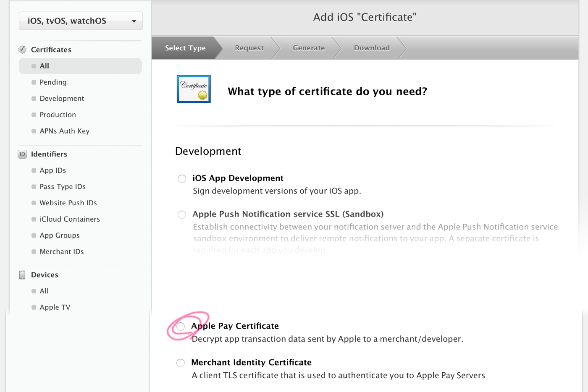Click the Certificates section gear icon

click(22, 50)
